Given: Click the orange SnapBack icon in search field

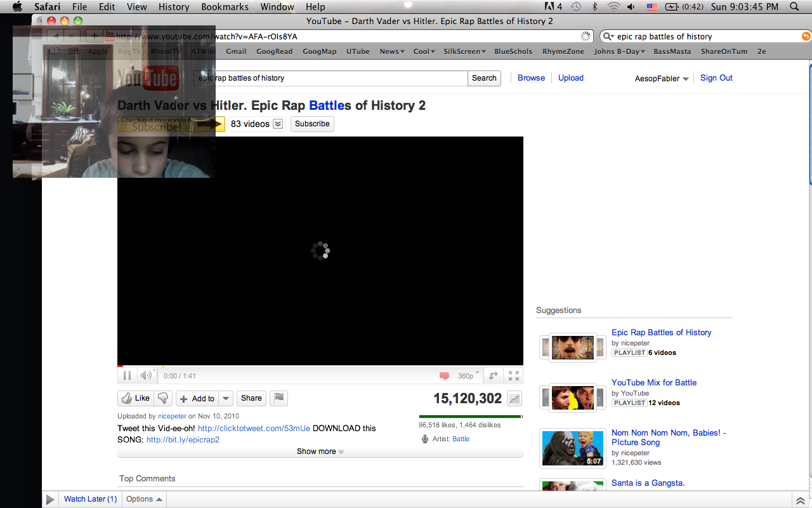Looking at the screenshot, I should 806,36.
